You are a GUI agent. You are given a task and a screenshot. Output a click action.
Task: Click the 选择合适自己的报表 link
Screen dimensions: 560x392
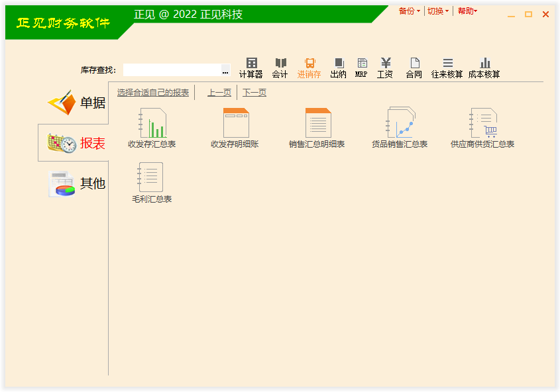click(x=153, y=93)
